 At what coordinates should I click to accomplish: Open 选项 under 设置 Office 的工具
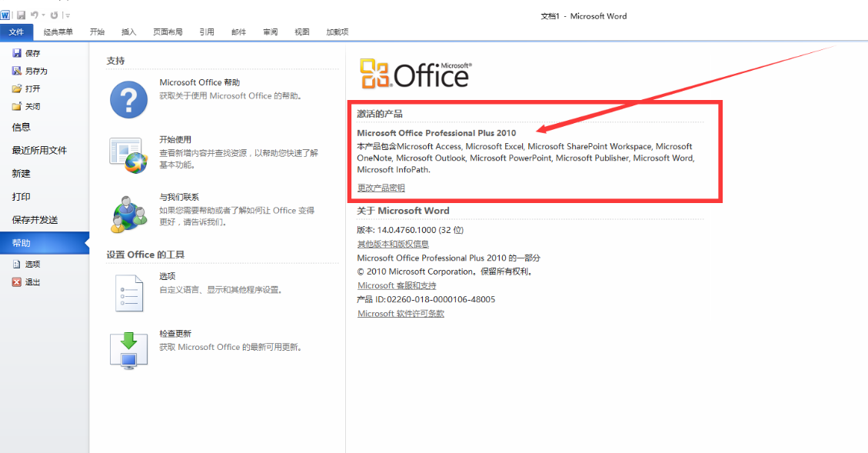pyautogui.click(x=168, y=276)
